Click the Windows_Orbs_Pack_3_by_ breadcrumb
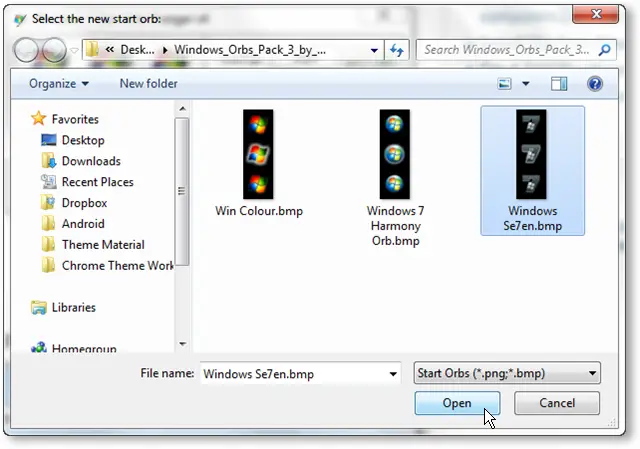This screenshot has height=449, width=640. [250, 50]
